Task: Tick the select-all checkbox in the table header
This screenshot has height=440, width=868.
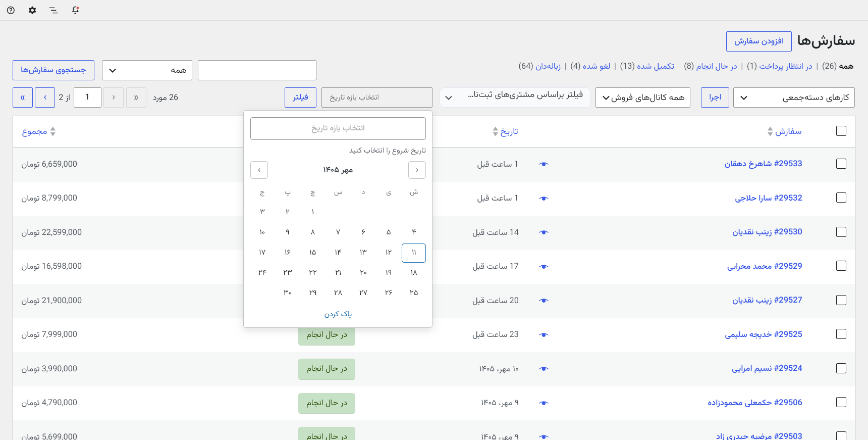Action: (841, 131)
